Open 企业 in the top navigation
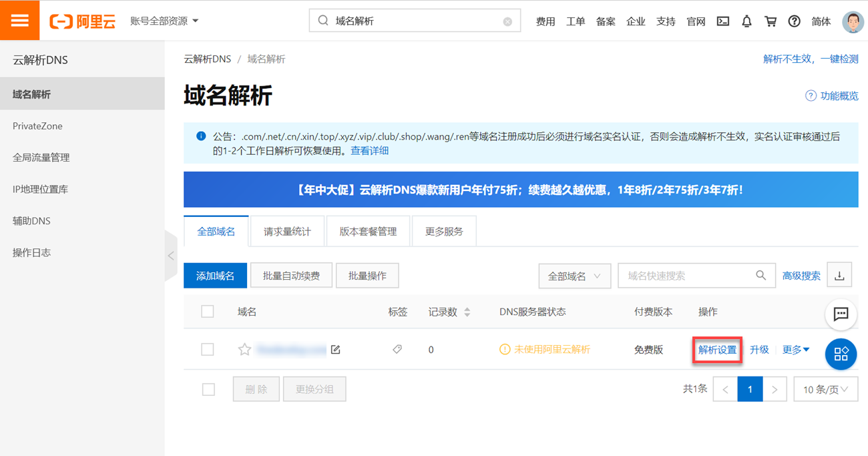Screen dimensions: 868x456 coord(636,21)
